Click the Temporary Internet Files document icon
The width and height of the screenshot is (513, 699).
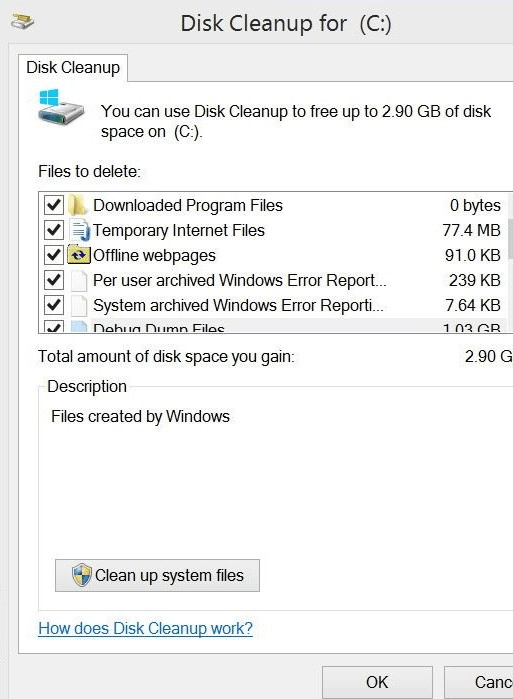pyautogui.click(x=79, y=230)
